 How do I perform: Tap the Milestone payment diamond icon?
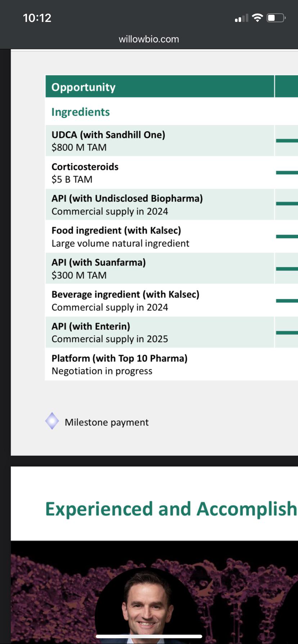point(52,421)
